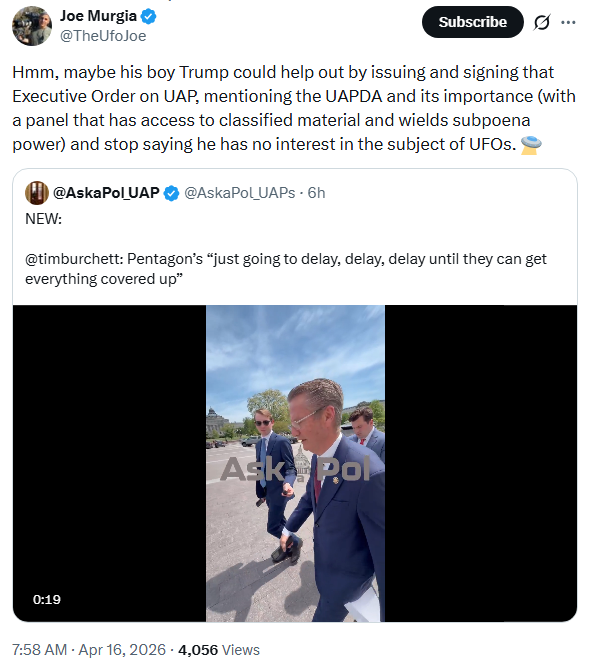Open the @AskaPol_UAP quoted account name
Viewport: 591px width, 667px height.
[x=106, y=193]
